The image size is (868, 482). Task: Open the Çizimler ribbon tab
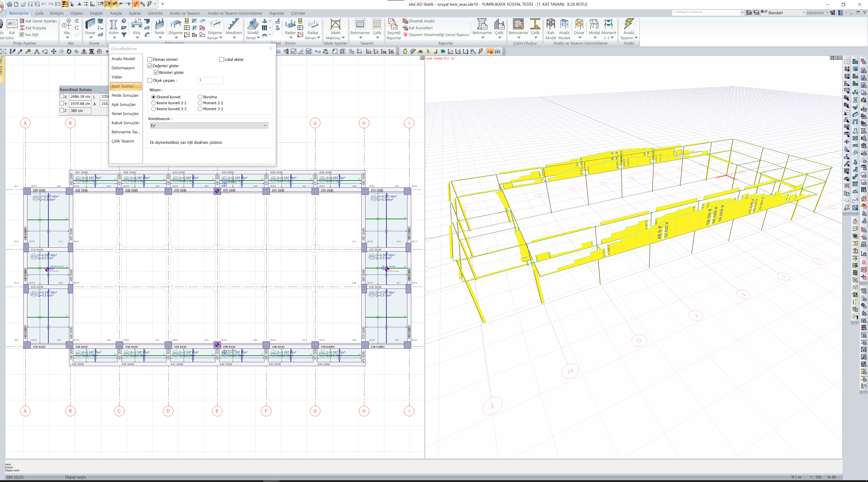tap(298, 13)
